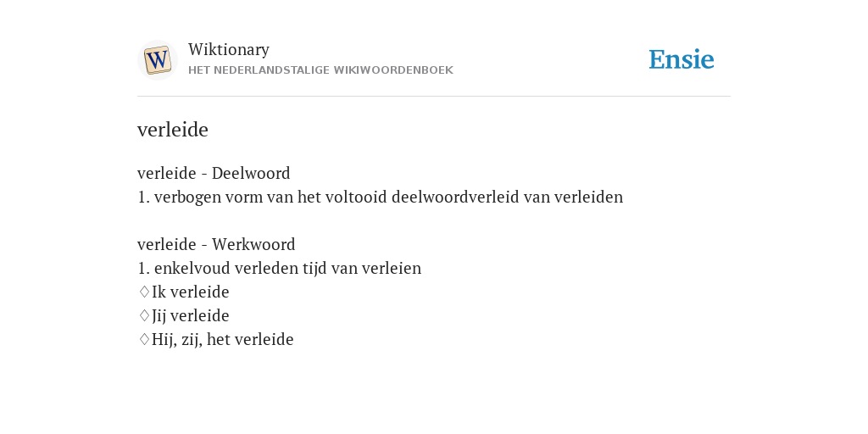Image resolution: width=868 pixels, height=434 pixels.
Task: Click the word 'verleiden' in the first definition
Action: pyautogui.click(x=588, y=197)
